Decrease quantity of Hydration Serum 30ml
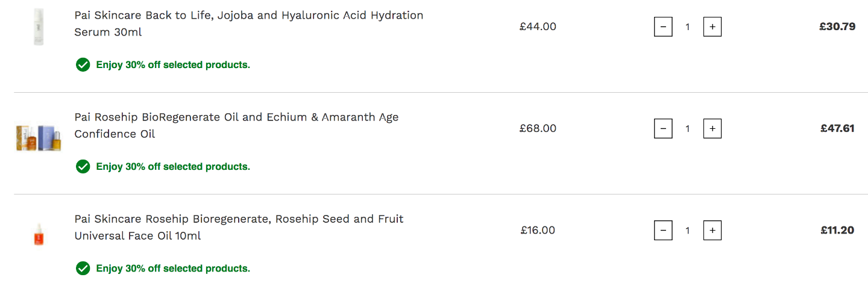This screenshot has width=868, height=283. [663, 26]
